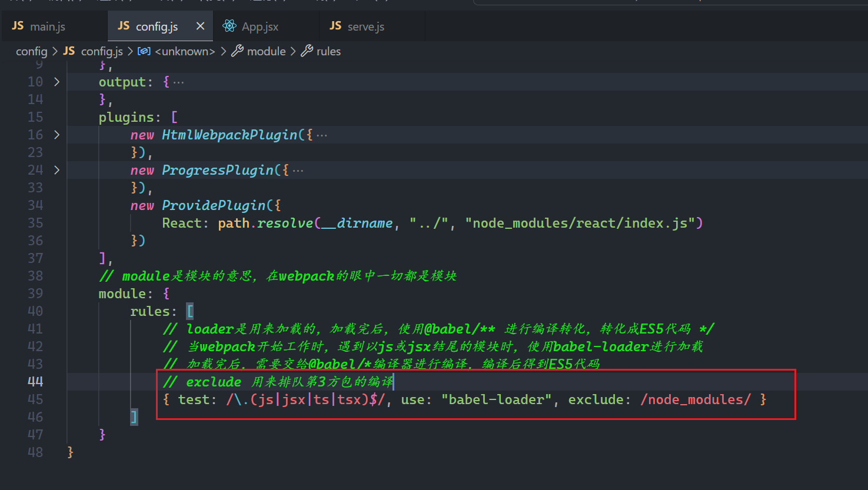Expand folded output block on line 10
Viewport: 868px width, 490px height.
coord(56,82)
